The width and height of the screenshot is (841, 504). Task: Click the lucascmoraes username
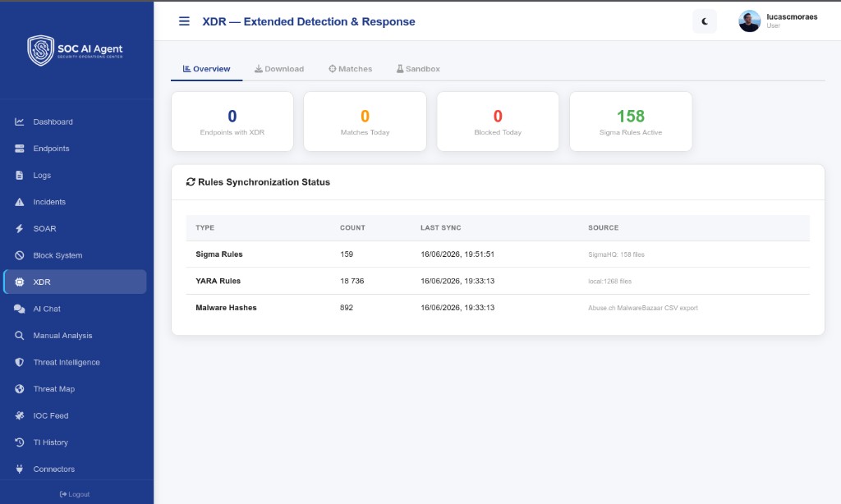792,16
